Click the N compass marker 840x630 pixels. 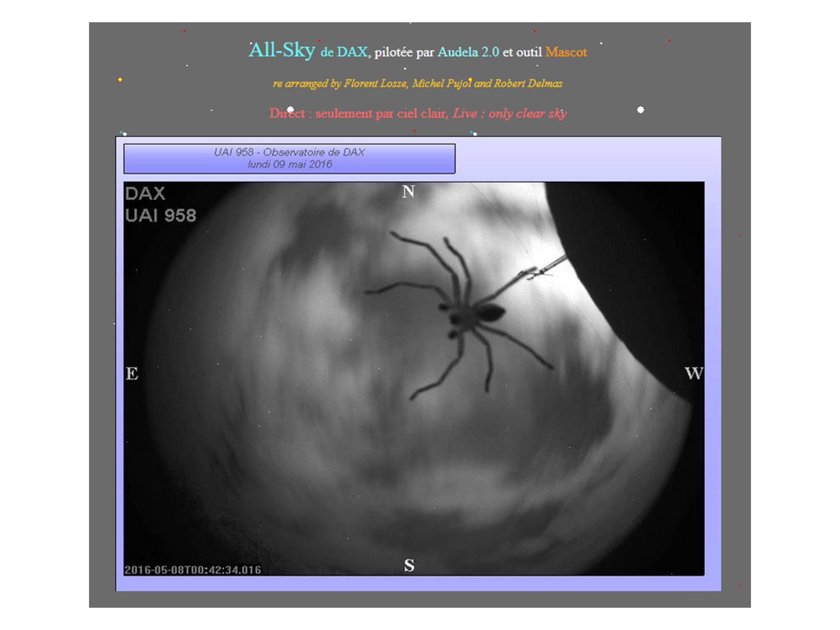click(408, 192)
